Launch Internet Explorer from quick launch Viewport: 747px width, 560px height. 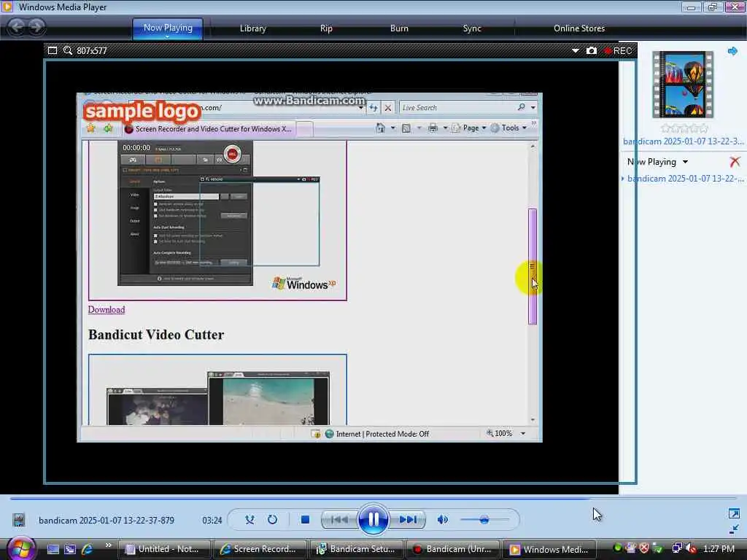(88, 549)
